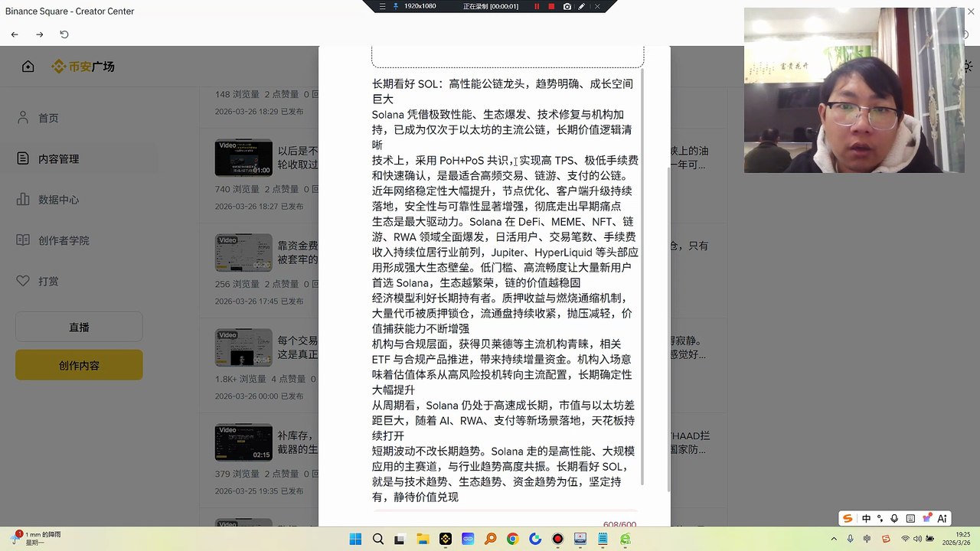This screenshot has width=980, height=551.
Task: Click the 608/600 character counter
Action: 619,524
